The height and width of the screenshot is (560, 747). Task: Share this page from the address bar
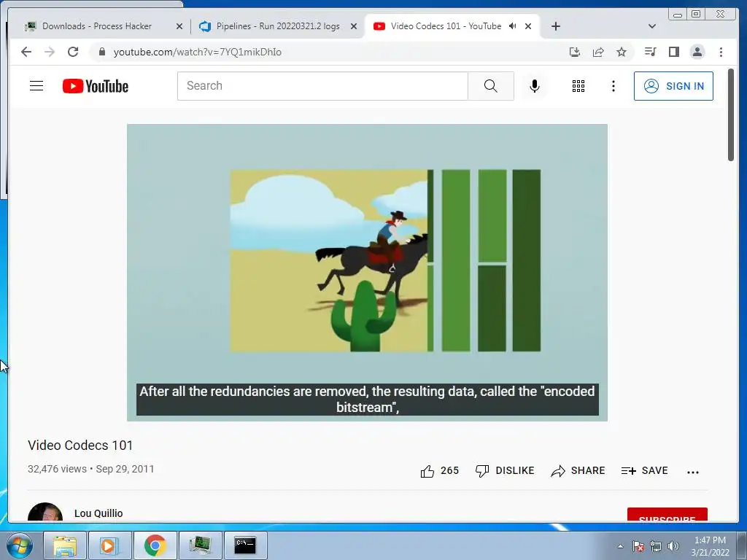point(598,52)
